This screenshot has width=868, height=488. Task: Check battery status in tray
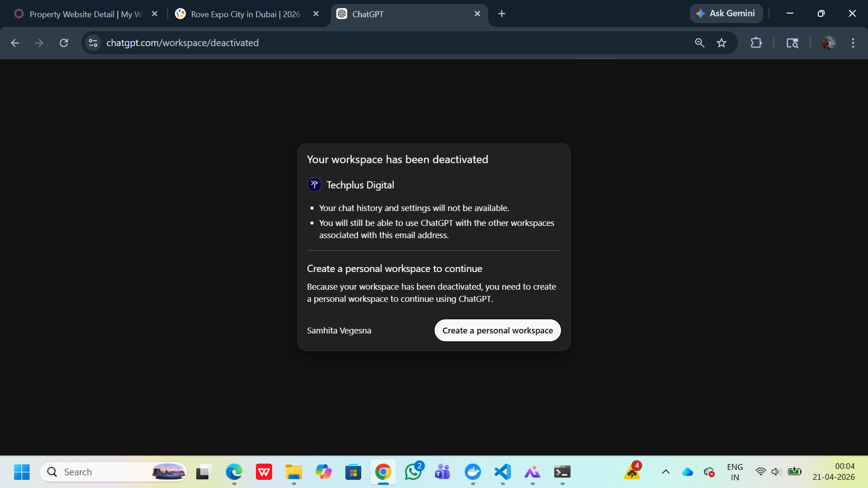[x=794, y=472]
